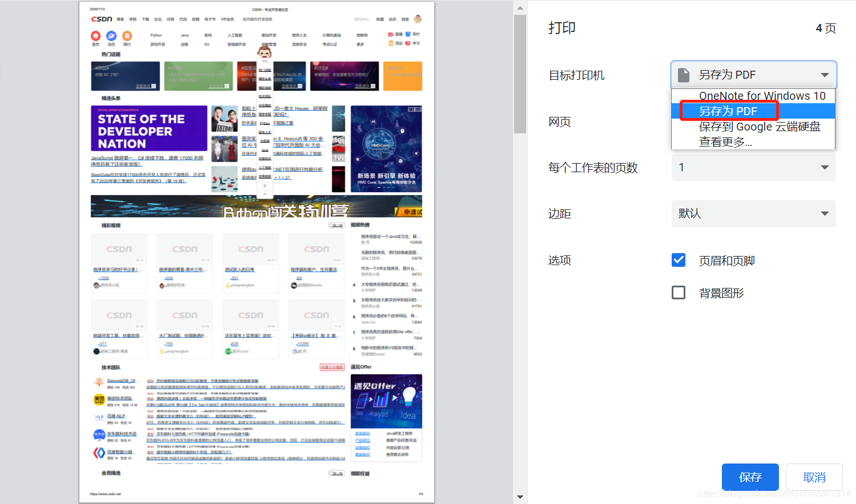Enable the 背景图形 checkbox
856x504 pixels.
point(679,292)
